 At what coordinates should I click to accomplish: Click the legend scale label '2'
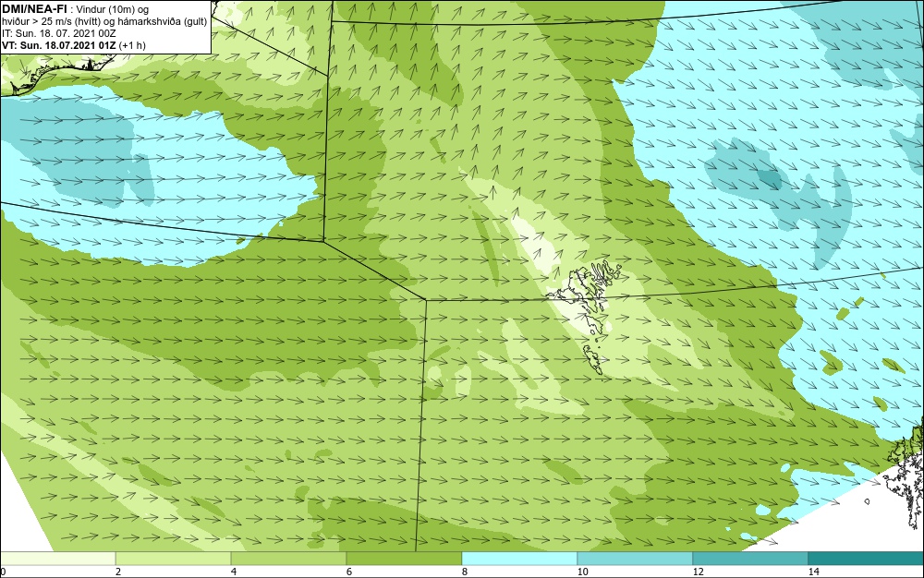118,572
